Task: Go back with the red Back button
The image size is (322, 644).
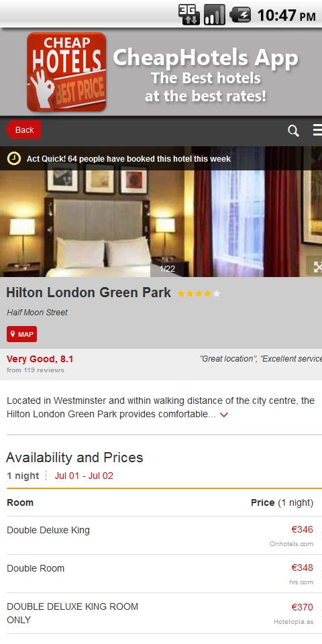Action: [23, 129]
